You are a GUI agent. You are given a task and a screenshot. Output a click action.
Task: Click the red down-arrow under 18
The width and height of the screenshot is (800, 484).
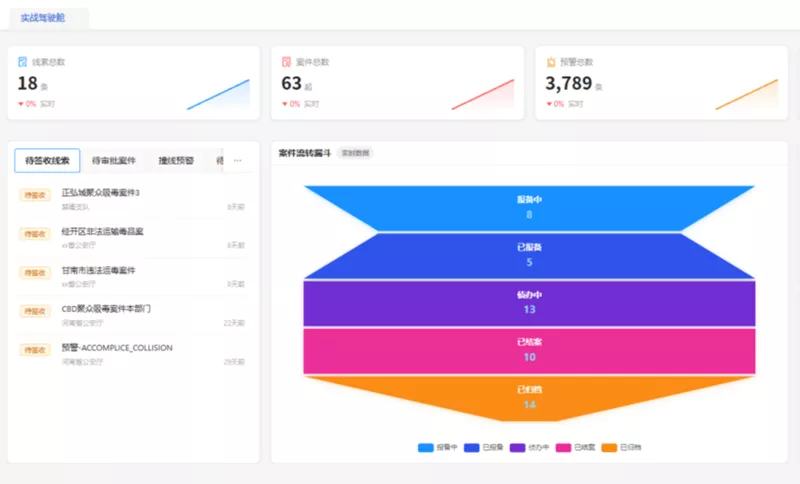pyautogui.click(x=21, y=104)
